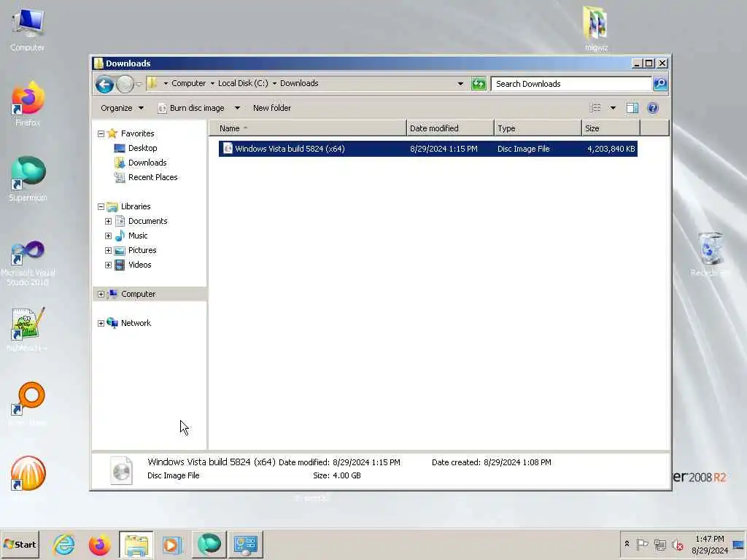This screenshot has height=560, width=747.
Task: Click the green Refresh button beside address bar
Action: tap(479, 84)
